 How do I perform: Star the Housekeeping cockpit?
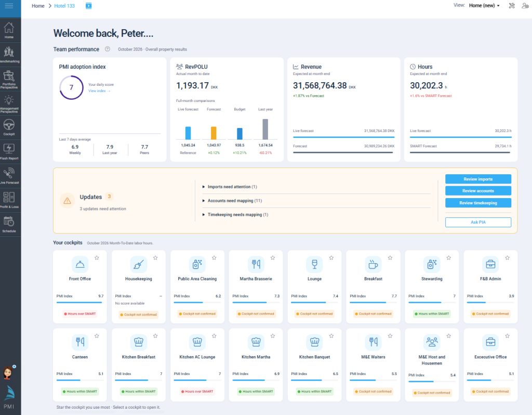pos(155,258)
